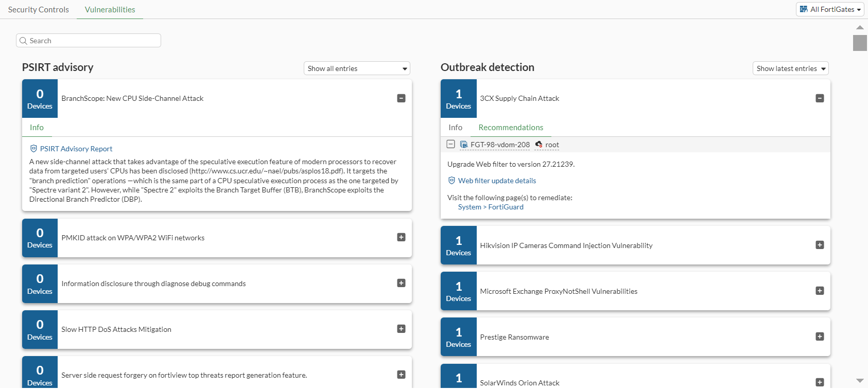Expand the PMKID attack on WPA/WPA2 entry
The width and height of the screenshot is (868, 389).
401,237
